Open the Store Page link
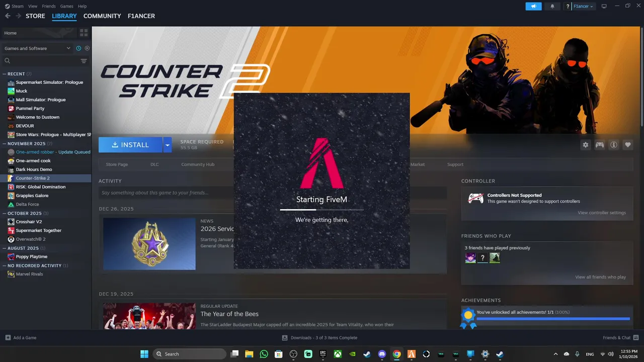The height and width of the screenshot is (362, 644). 117,164
